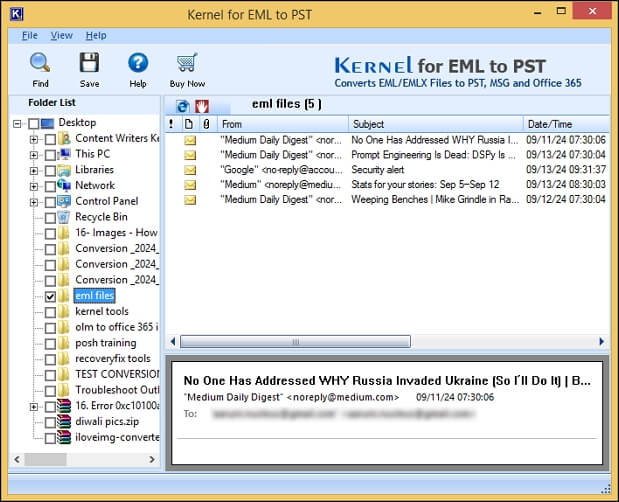Expand the Control Panel tree node
Image resolution: width=619 pixels, height=502 pixels.
point(34,202)
